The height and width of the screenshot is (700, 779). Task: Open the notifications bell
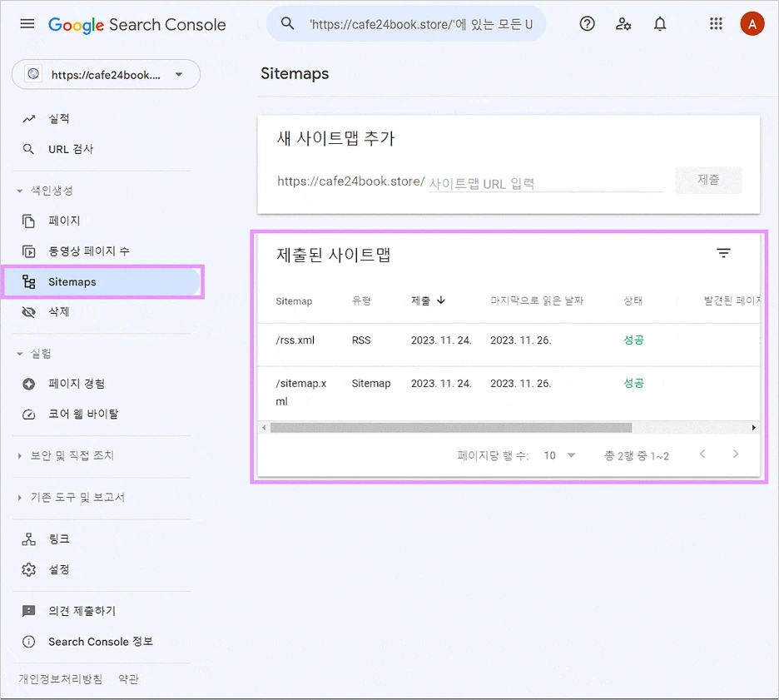660,23
